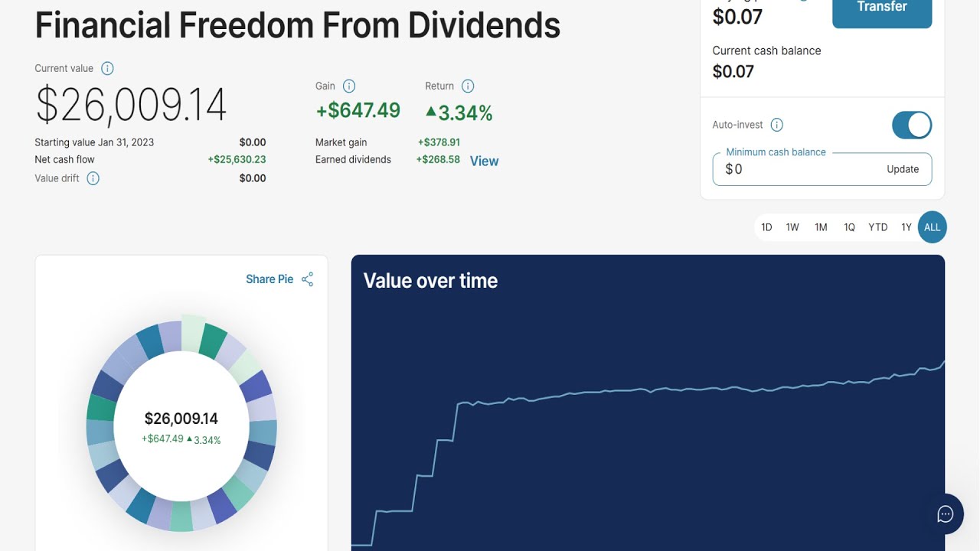Image resolution: width=980 pixels, height=551 pixels.
Task: Select the ALL time range
Action: tap(932, 227)
